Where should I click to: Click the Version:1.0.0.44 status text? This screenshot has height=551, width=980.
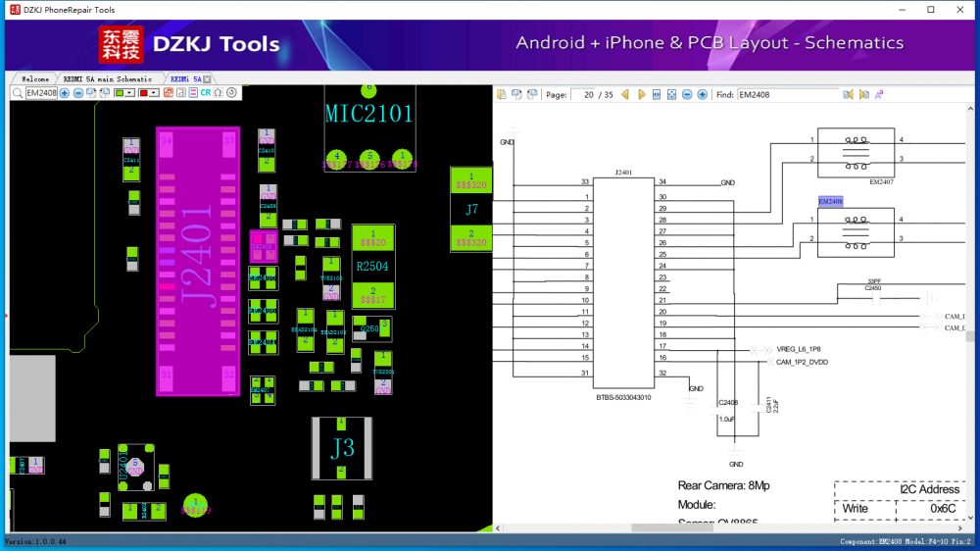[35, 541]
